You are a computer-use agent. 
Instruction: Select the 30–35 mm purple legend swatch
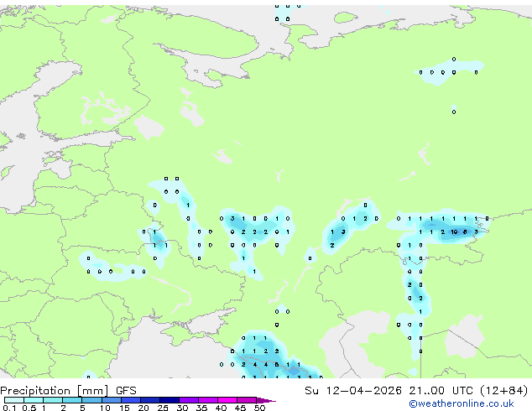pos(189,400)
